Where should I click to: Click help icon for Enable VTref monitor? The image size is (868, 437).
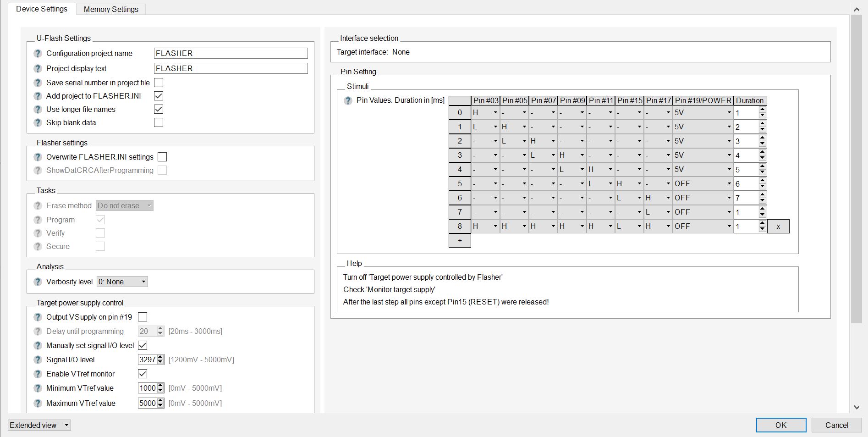pyautogui.click(x=38, y=374)
